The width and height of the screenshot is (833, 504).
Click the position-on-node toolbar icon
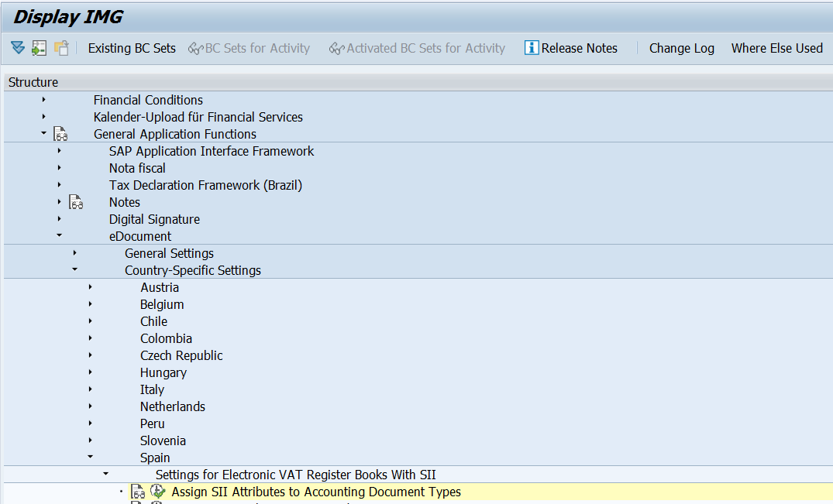click(x=39, y=48)
